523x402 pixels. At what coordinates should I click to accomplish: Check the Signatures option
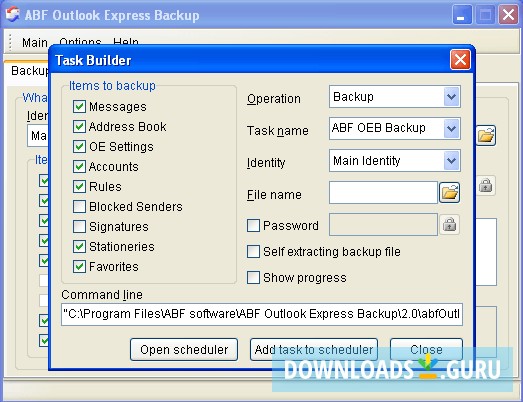tap(79, 227)
